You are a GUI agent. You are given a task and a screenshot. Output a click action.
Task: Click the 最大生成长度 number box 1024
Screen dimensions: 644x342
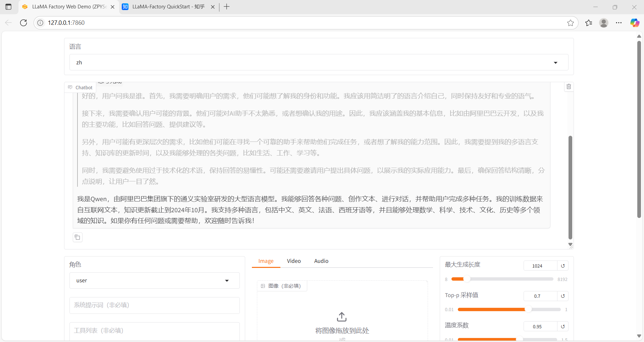540,266
